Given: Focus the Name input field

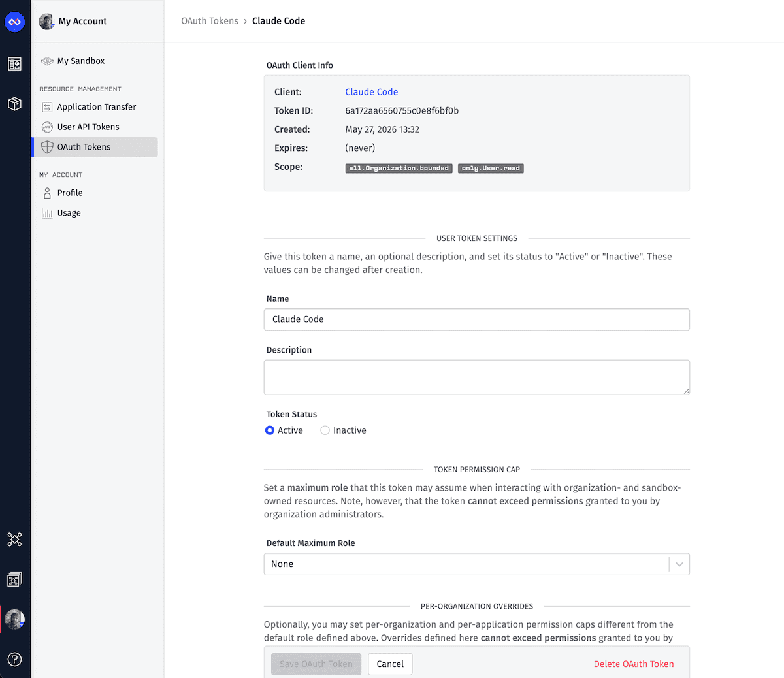Looking at the screenshot, I should coord(477,319).
